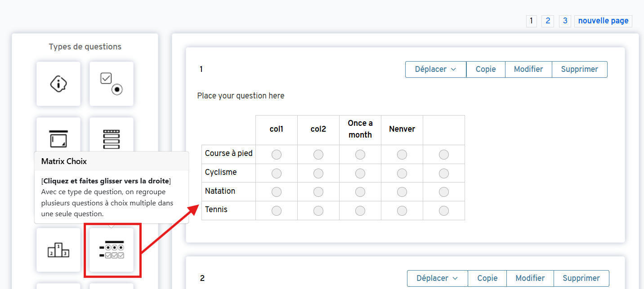Open Déplacer dropdown for question 1

tap(435, 69)
